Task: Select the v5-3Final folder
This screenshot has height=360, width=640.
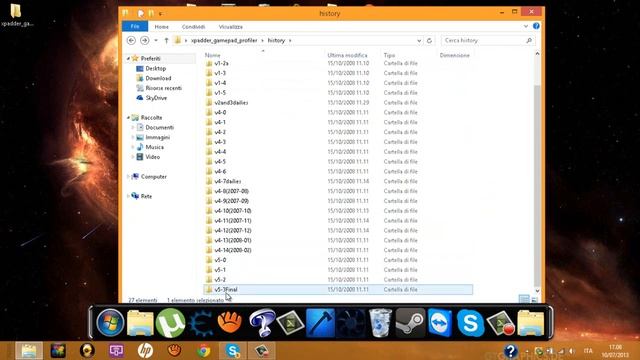Action: tap(338, 289)
